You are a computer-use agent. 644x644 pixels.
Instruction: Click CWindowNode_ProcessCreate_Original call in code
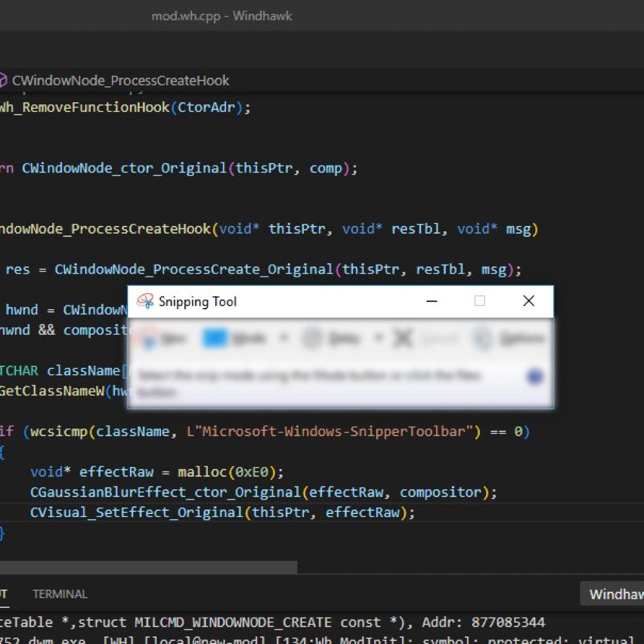coord(194,269)
